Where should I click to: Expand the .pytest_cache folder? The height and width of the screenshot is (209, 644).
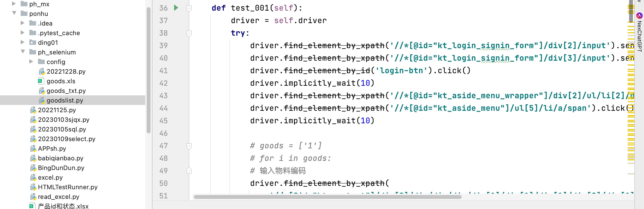click(x=23, y=33)
